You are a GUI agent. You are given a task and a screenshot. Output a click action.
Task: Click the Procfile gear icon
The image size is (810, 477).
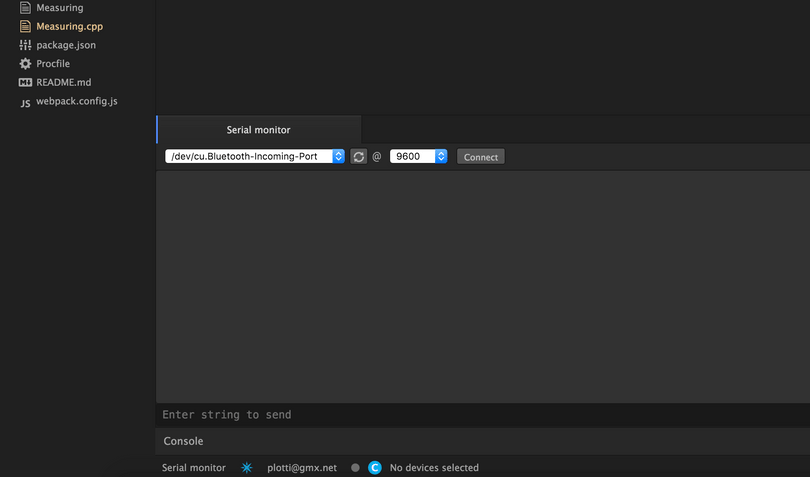(25, 64)
